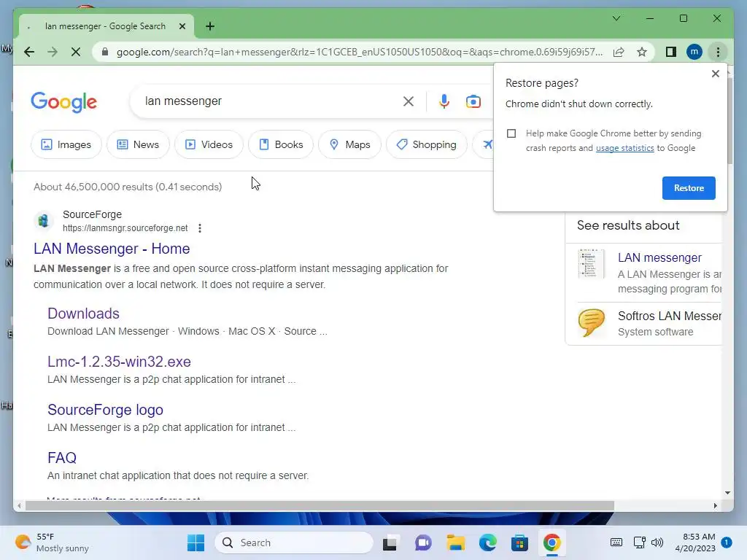Open Chat from the taskbar
The height and width of the screenshot is (560, 747).
tap(422, 542)
